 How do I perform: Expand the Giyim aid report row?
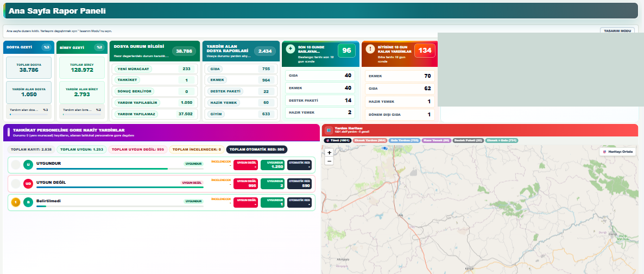coord(241,114)
